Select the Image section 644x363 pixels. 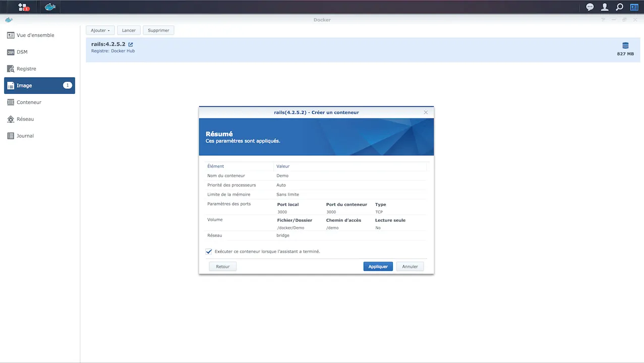[x=39, y=86]
